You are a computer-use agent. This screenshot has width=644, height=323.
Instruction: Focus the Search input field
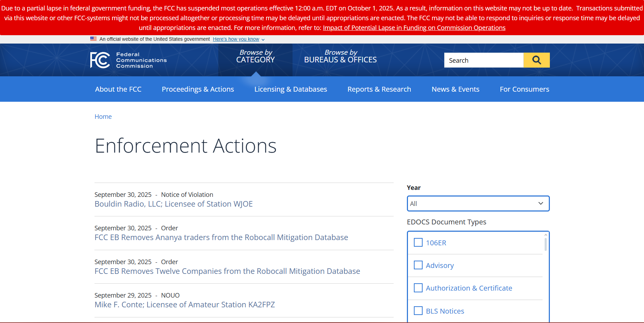(x=484, y=60)
